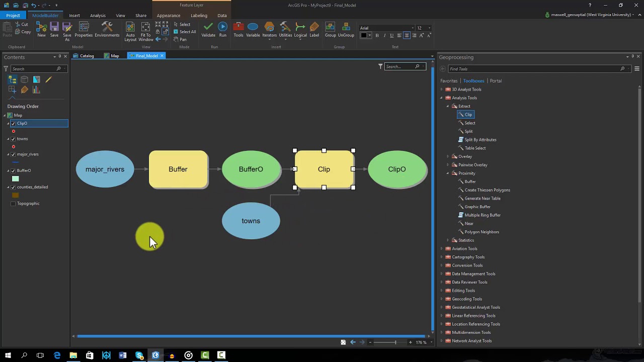The image size is (644, 362).
Task: Switch to the Map view tab
Action: [112, 56]
